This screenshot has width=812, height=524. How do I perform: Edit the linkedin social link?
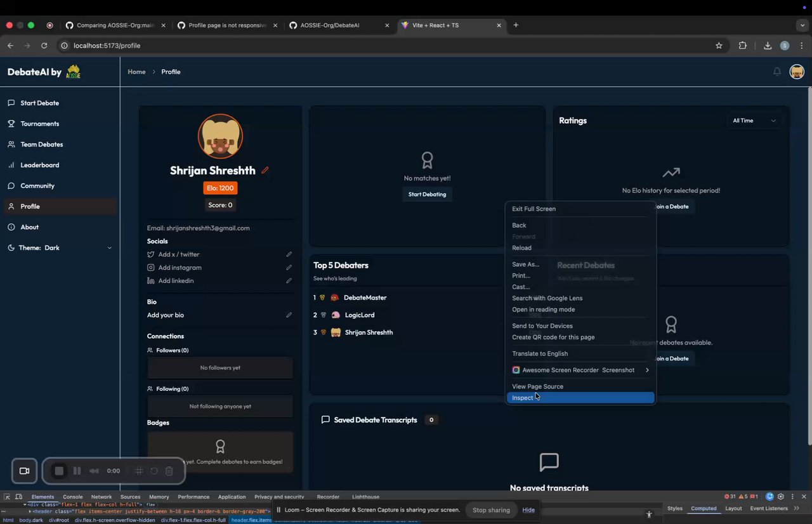coord(289,280)
